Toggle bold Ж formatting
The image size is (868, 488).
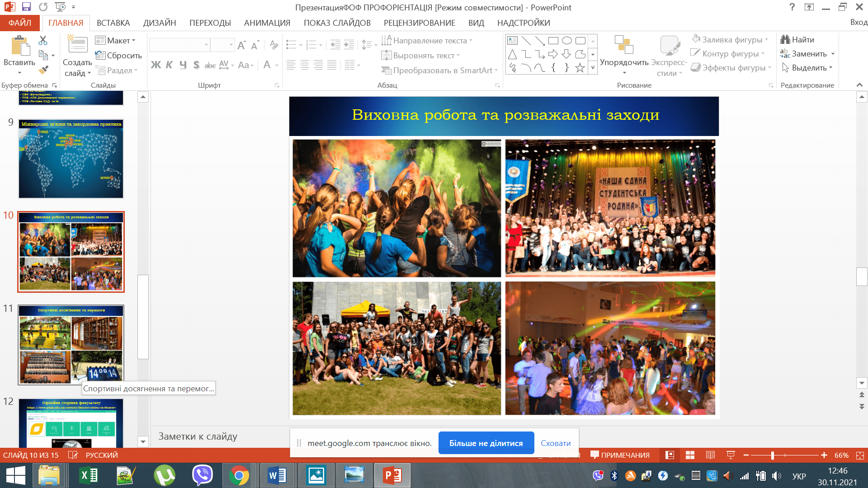tap(156, 65)
